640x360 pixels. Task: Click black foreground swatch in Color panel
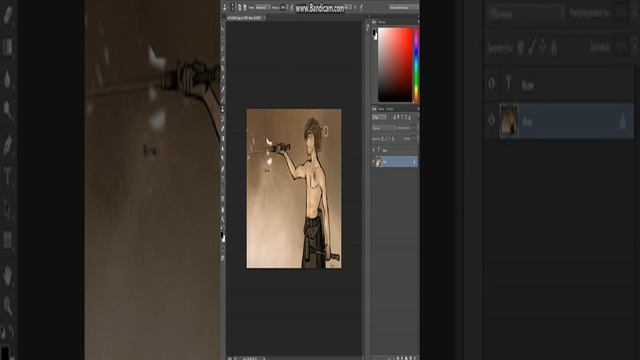click(374, 33)
